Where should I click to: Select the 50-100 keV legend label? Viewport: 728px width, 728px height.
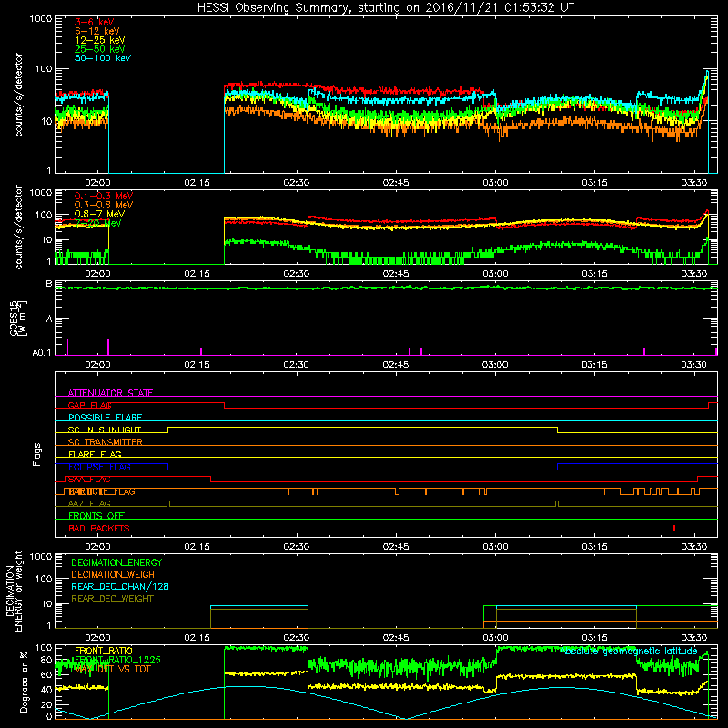(x=103, y=57)
